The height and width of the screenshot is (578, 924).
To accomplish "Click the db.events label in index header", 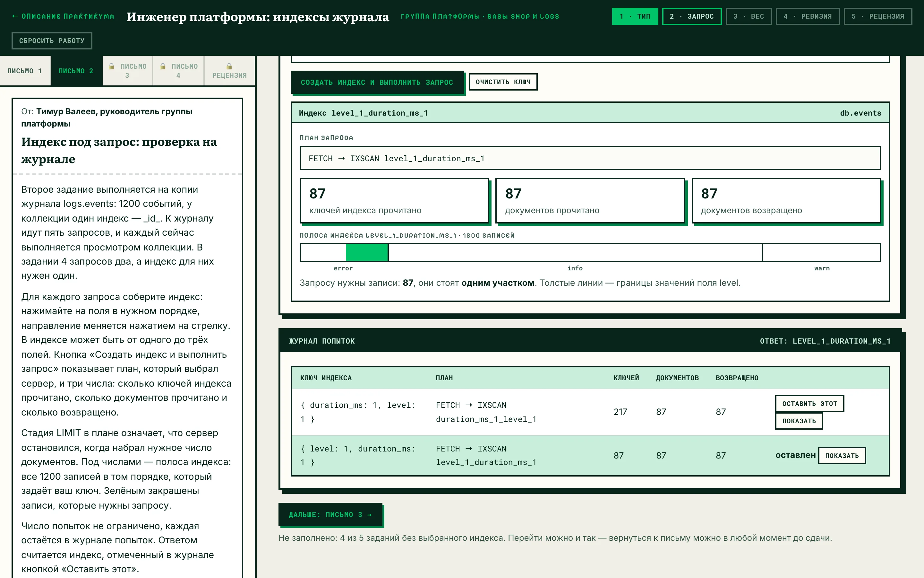I will [860, 113].
